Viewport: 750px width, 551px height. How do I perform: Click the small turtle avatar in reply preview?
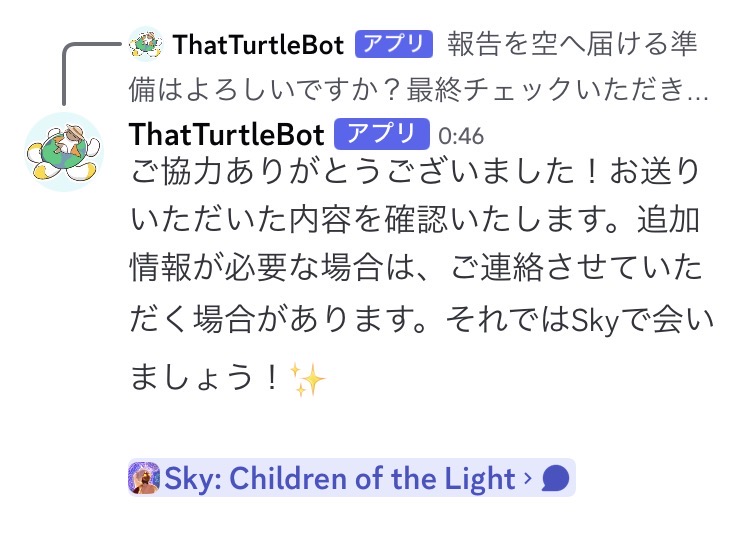pyautogui.click(x=146, y=44)
